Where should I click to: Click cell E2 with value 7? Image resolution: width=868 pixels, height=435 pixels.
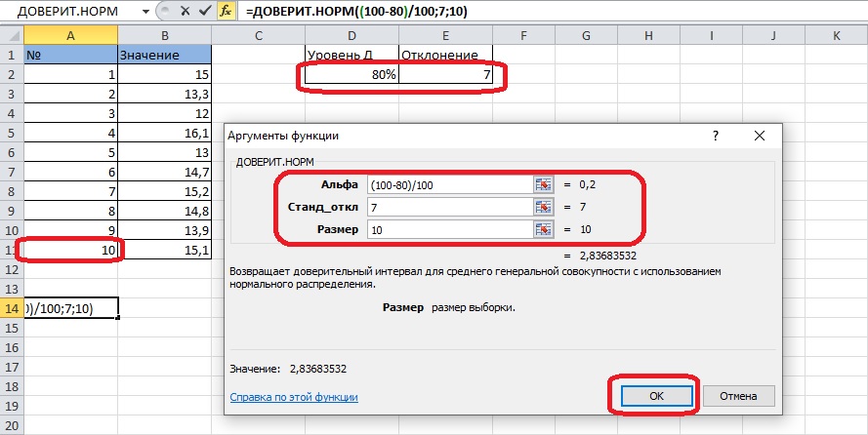point(445,74)
